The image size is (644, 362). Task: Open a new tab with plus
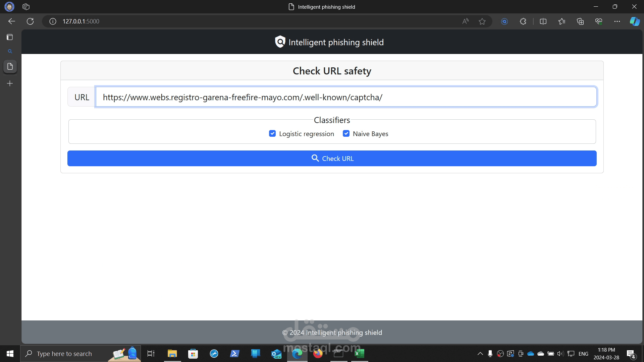click(x=10, y=83)
